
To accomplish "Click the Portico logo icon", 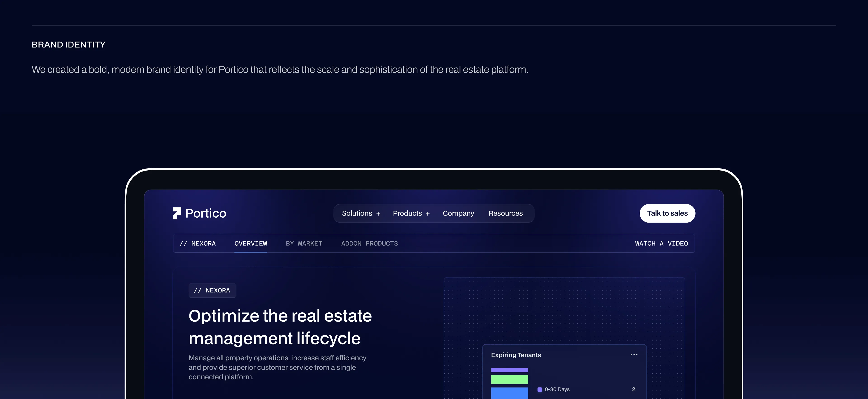I will tap(177, 213).
